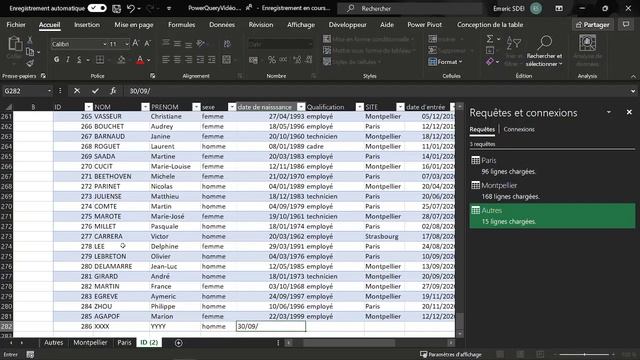Open Rechercher et sélectionner magnifier
640x360 pixels.
544,51
